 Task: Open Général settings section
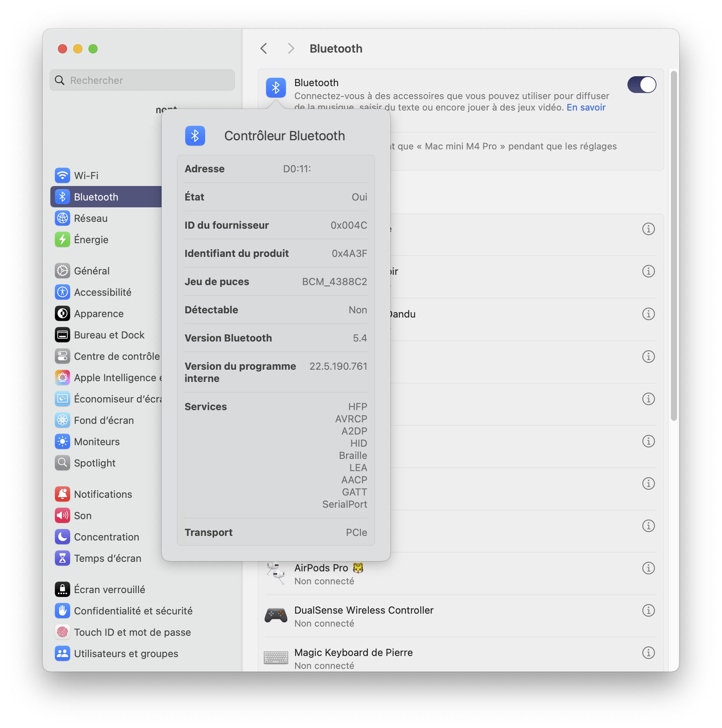pyautogui.click(x=106, y=271)
